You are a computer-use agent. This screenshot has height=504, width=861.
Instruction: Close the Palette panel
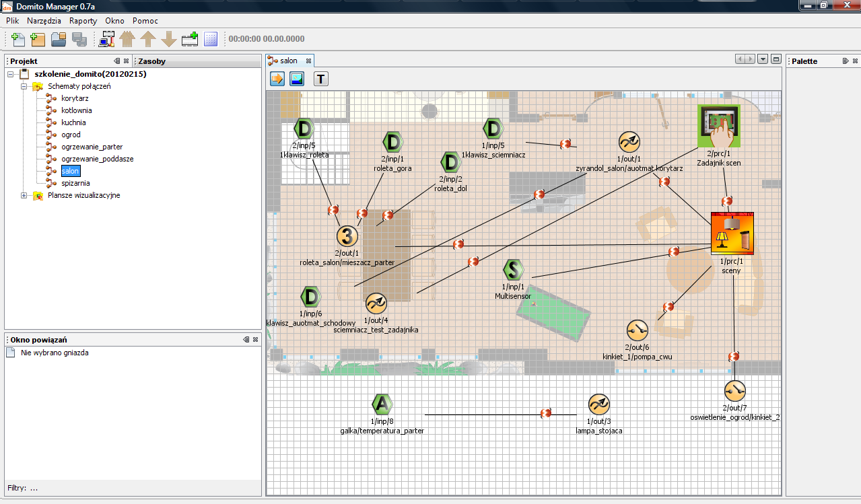[855, 61]
